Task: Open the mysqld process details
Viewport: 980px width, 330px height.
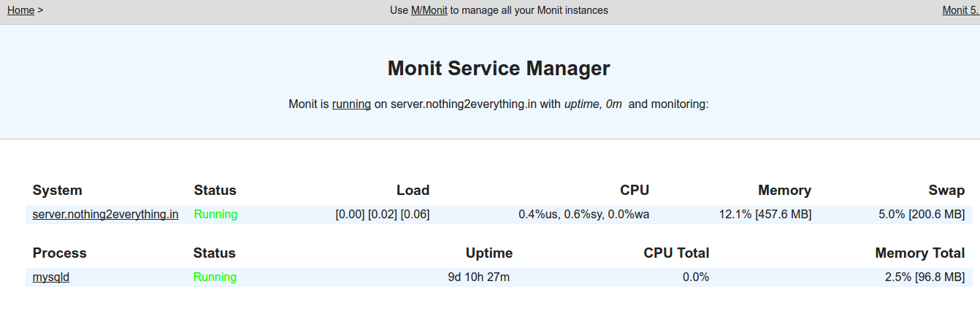Action: coord(51,277)
